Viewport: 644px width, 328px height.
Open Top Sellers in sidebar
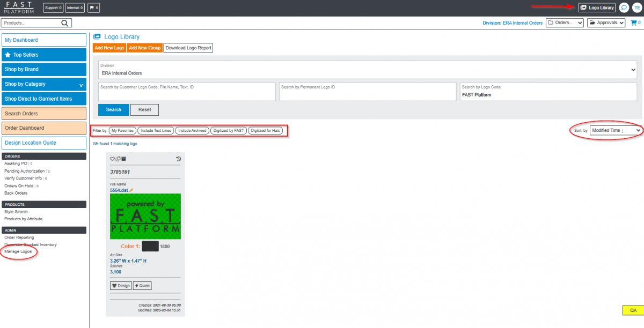point(44,55)
